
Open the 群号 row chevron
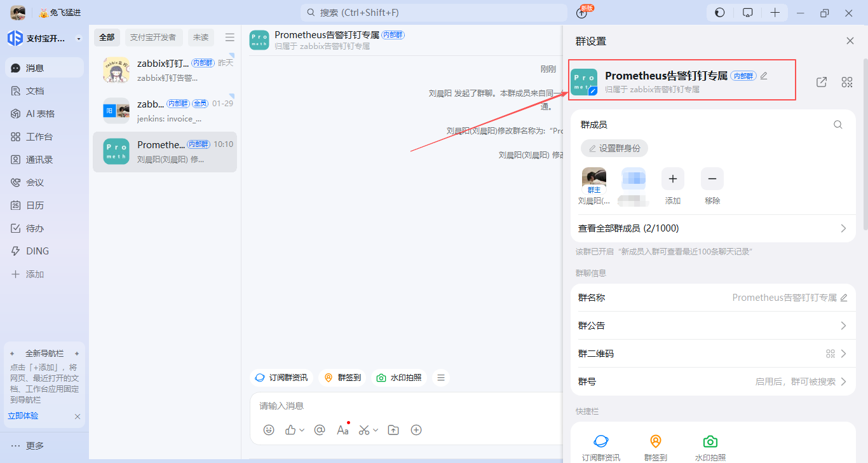click(x=844, y=382)
